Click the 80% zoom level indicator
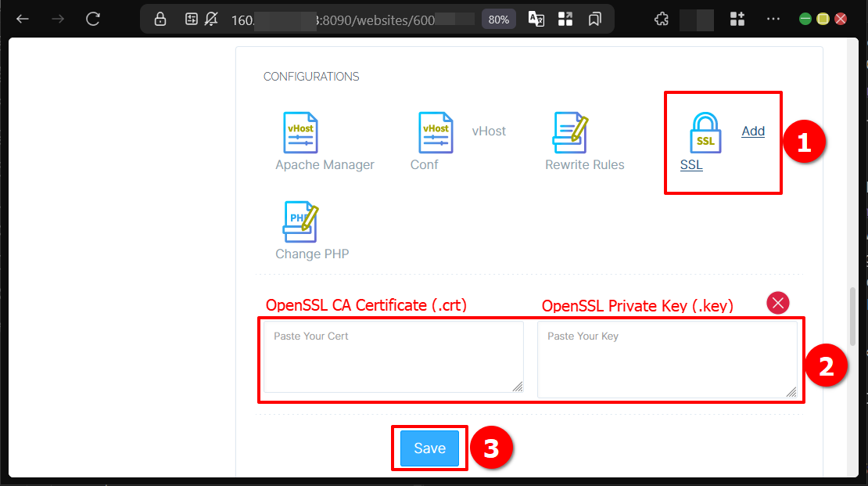Viewport: 868px width, 486px height. coord(498,20)
